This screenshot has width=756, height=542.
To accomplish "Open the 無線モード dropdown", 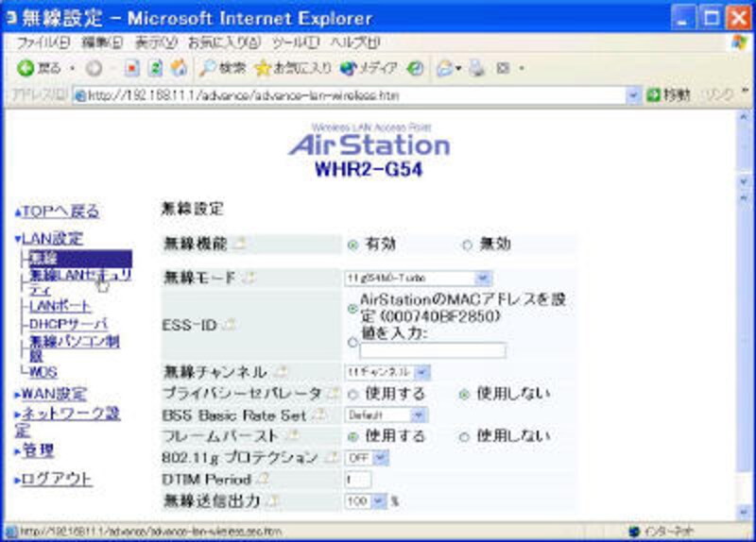I will click(x=419, y=278).
